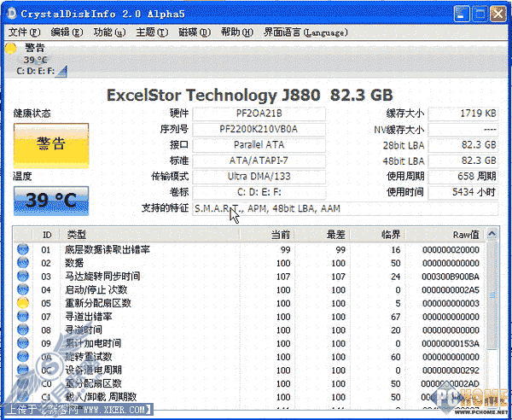This screenshot has width=512, height=420.
Task: Click status icon for attribute 01 row
Action: (23, 249)
